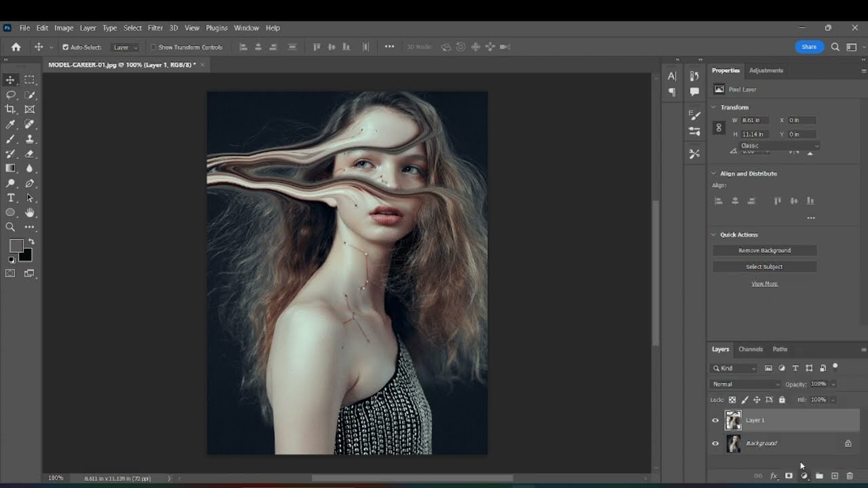Select the Zoom tool
Image resolution: width=868 pixels, height=488 pixels.
(x=10, y=228)
